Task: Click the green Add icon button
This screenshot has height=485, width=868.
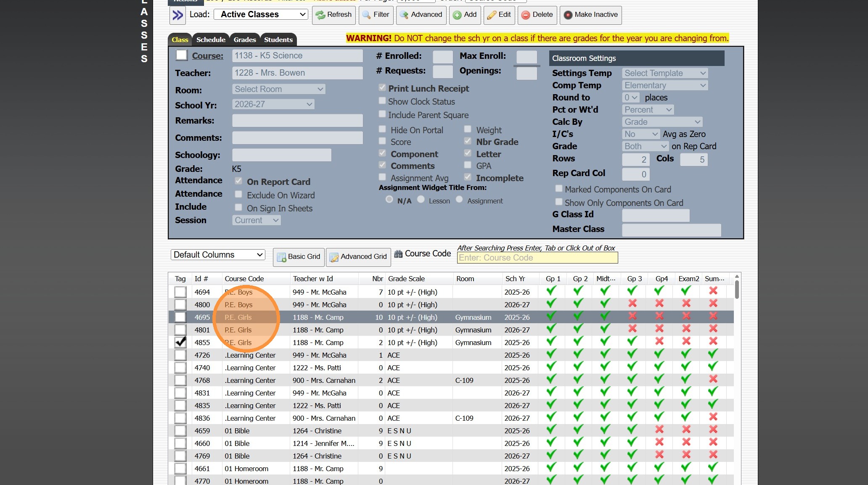Action: pyautogui.click(x=464, y=15)
